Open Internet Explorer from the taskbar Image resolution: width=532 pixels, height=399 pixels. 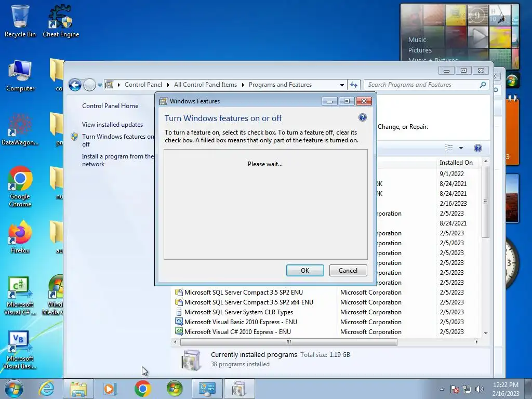tap(46, 389)
